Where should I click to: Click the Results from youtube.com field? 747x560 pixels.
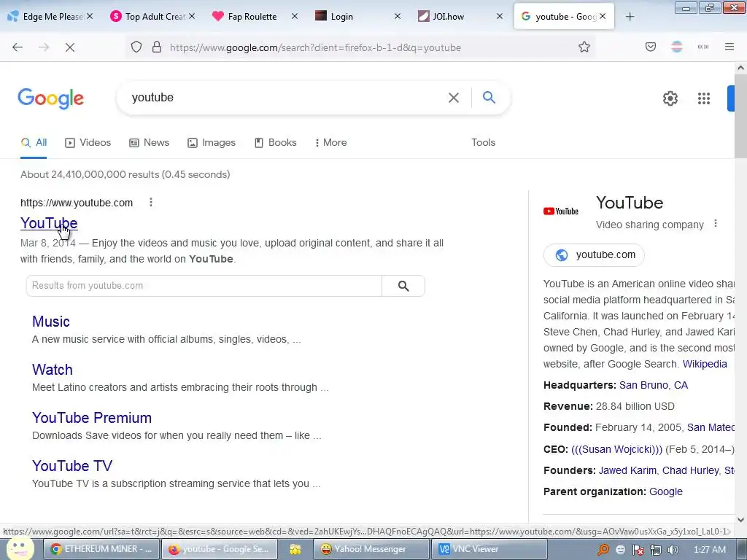[x=204, y=286]
